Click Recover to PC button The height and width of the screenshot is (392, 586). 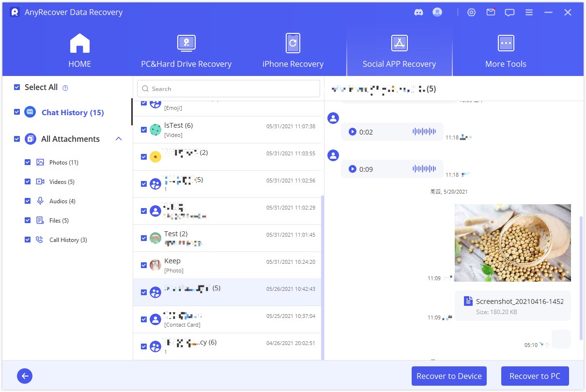point(535,376)
